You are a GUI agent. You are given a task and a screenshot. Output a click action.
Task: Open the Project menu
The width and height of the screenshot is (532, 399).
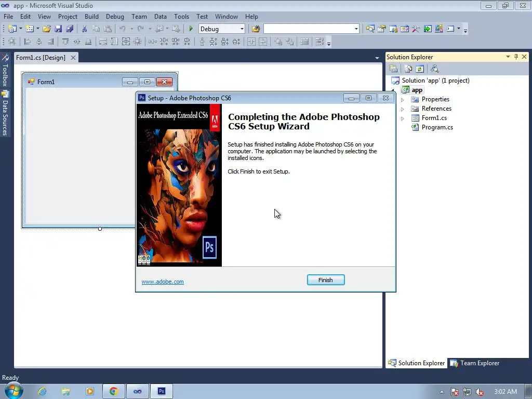click(68, 16)
